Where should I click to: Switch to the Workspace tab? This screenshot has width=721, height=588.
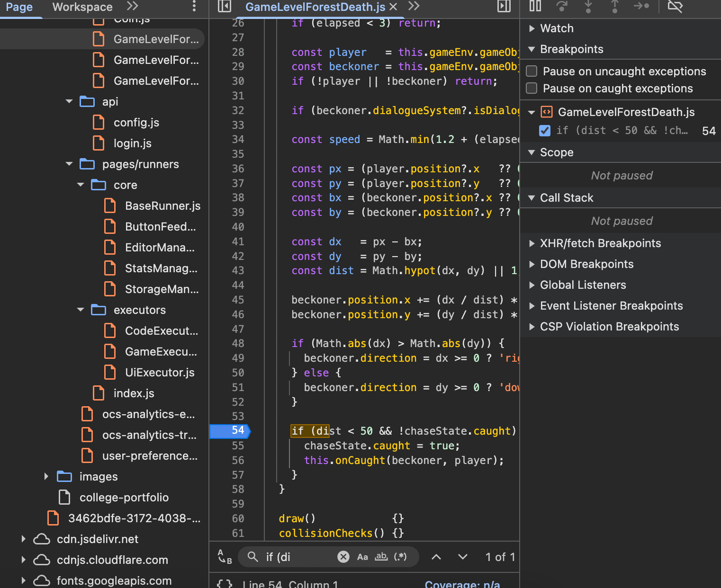tap(82, 7)
